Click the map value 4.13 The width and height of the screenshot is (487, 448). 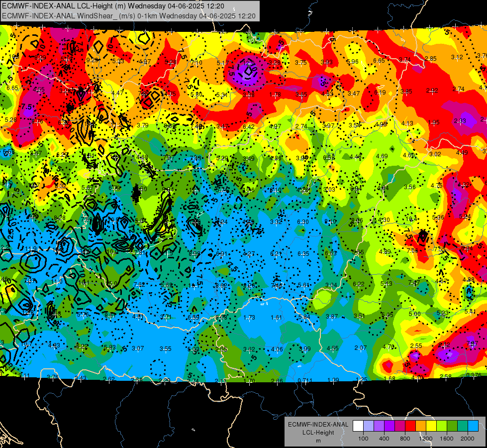[407, 123]
